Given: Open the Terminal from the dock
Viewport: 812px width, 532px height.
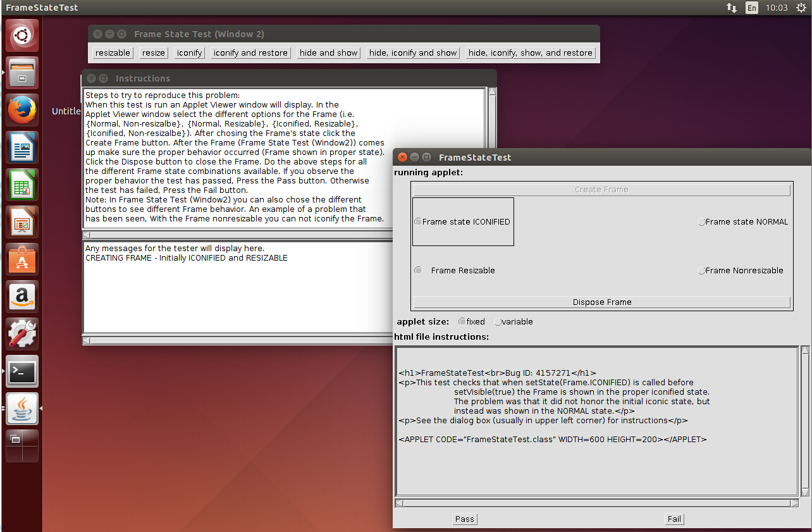Looking at the screenshot, I should (x=22, y=371).
